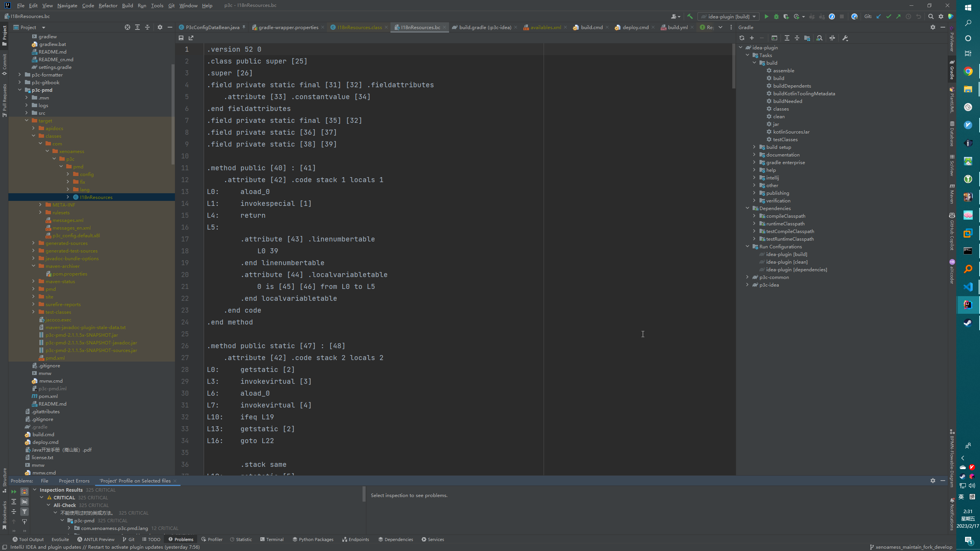Switch to the build.gradle (:p3c-idea) tab
The image size is (980, 551).
485,27
